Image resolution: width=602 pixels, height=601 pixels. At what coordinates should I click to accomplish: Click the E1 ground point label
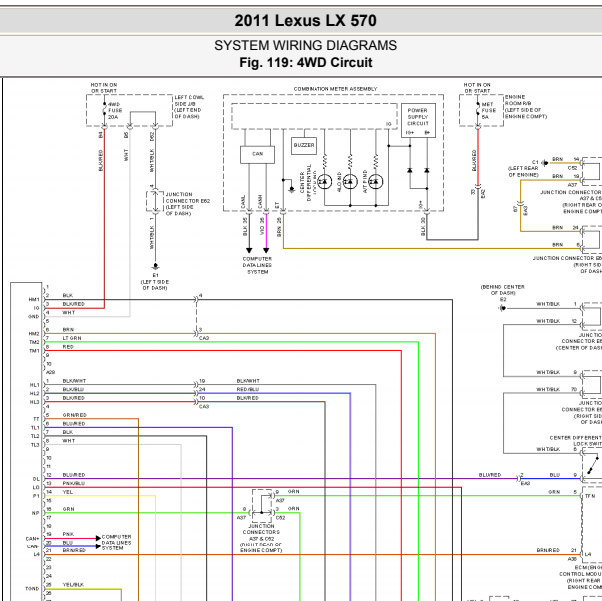[x=155, y=282]
